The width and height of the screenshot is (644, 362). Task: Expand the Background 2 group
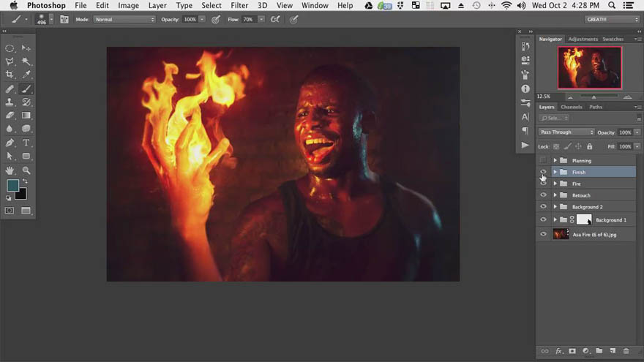pyautogui.click(x=555, y=206)
